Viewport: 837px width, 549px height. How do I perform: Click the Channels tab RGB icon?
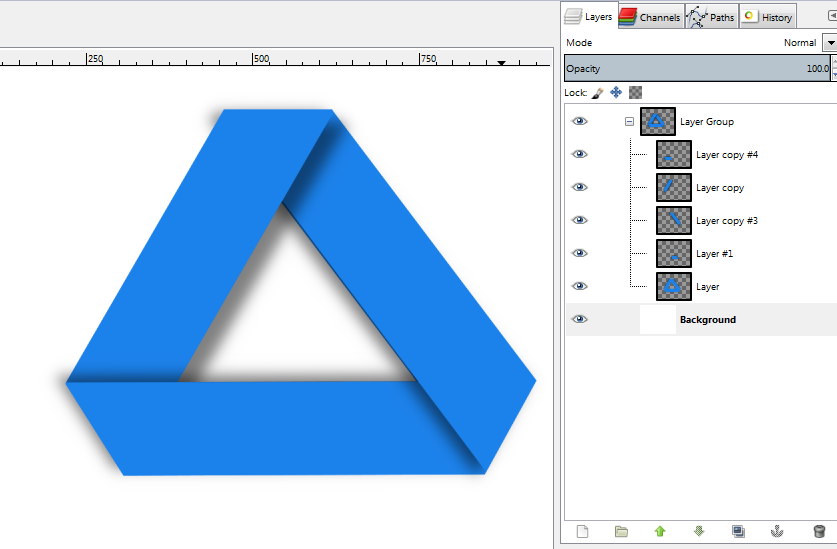(628, 17)
